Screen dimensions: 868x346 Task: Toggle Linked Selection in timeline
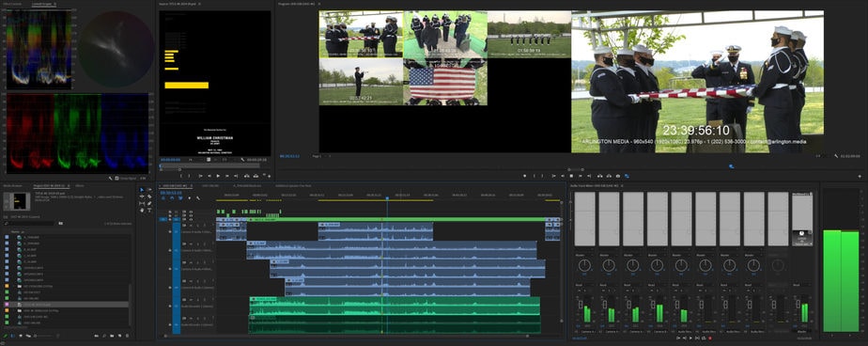tap(180, 198)
